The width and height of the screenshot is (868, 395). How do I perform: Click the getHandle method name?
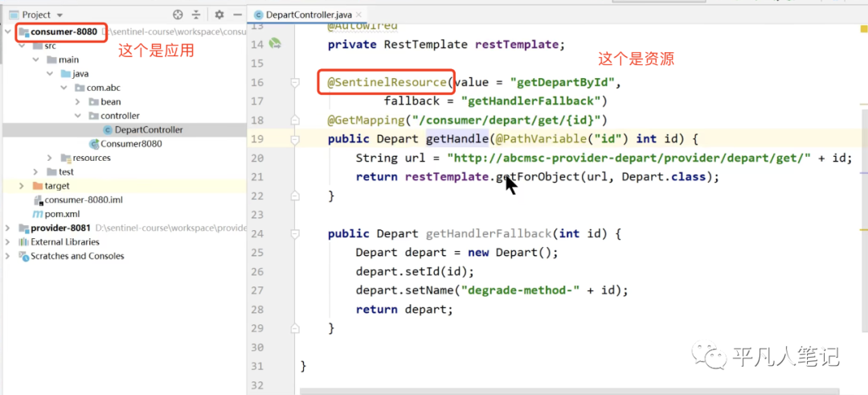pyautogui.click(x=457, y=139)
